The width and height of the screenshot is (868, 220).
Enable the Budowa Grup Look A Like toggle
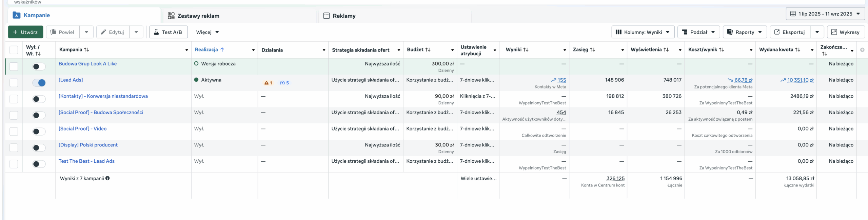click(x=39, y=66)
